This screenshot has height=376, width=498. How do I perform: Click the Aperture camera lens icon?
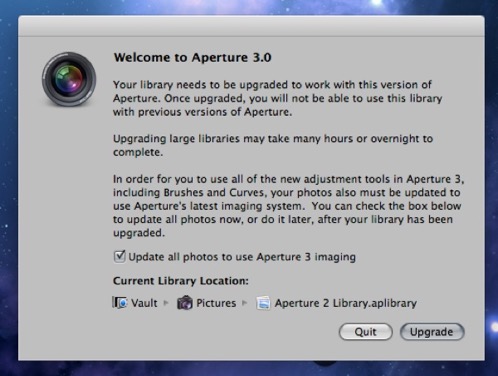click(69, 79)
